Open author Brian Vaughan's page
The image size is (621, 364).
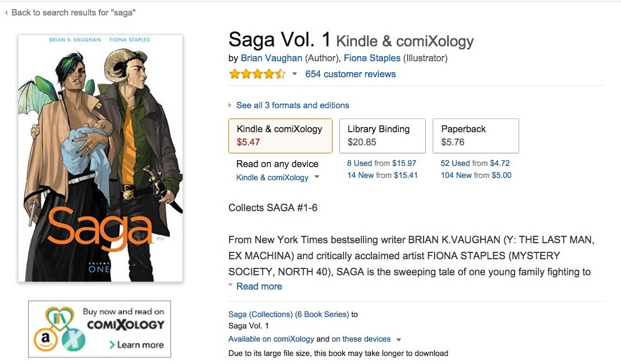(x=271, y=58)
